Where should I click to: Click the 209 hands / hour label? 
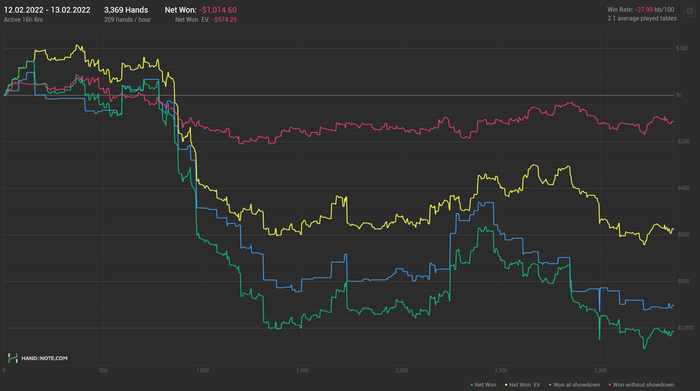(x=127, y=20)
